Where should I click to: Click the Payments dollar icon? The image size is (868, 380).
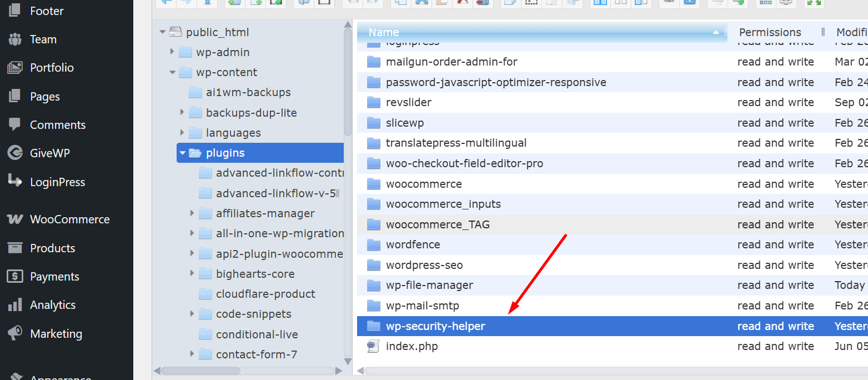click(x=15, y=276)
